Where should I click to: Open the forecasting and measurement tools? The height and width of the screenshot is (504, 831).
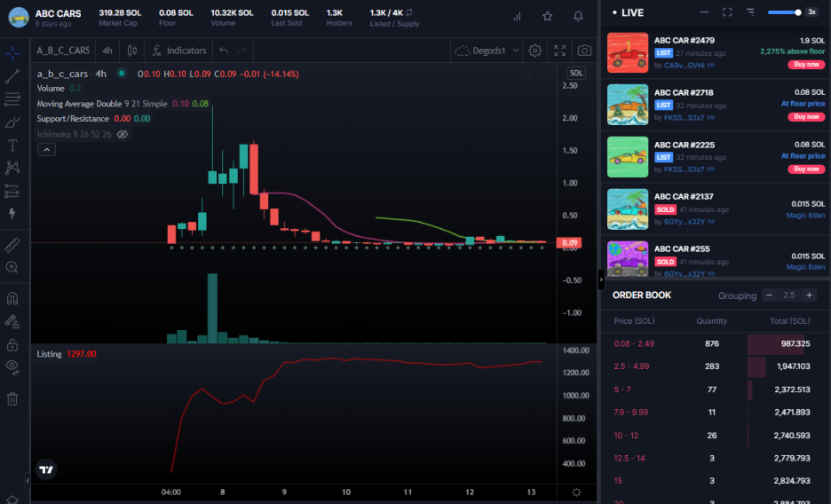pos(12,191)
